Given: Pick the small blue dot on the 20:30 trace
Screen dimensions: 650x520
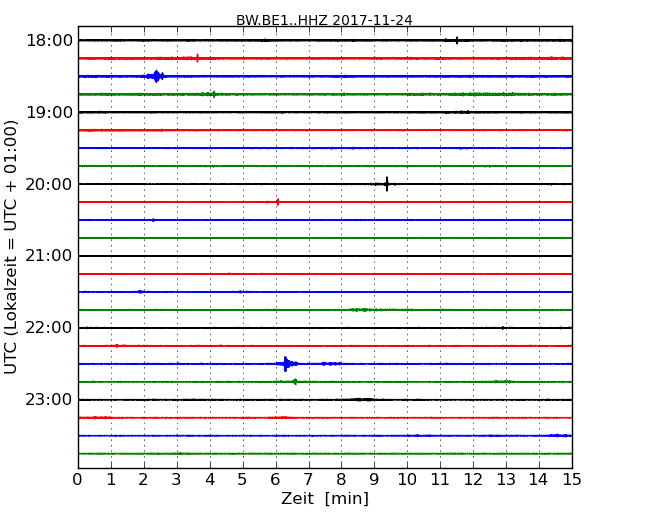Looking at the screenshot, I should coord(153,220).
